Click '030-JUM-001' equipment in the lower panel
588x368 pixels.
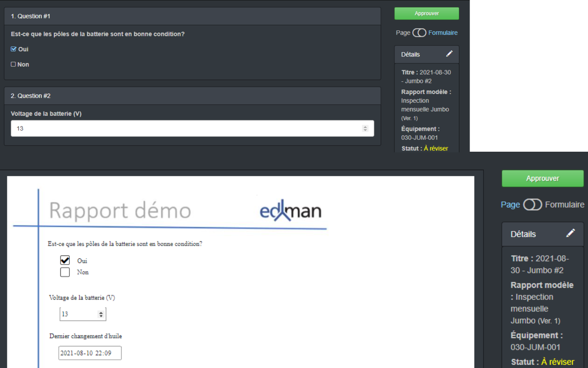click(x=535, y=347)
